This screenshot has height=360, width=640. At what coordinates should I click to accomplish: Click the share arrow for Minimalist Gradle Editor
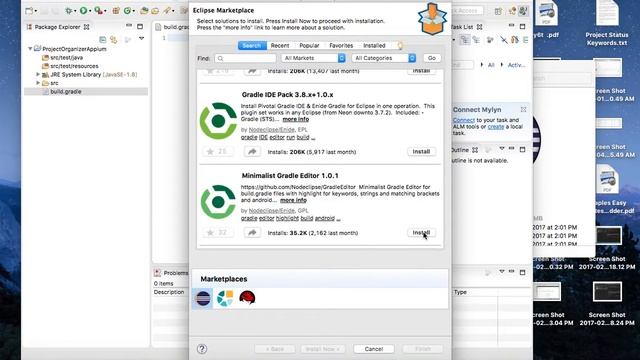point(252,233)
